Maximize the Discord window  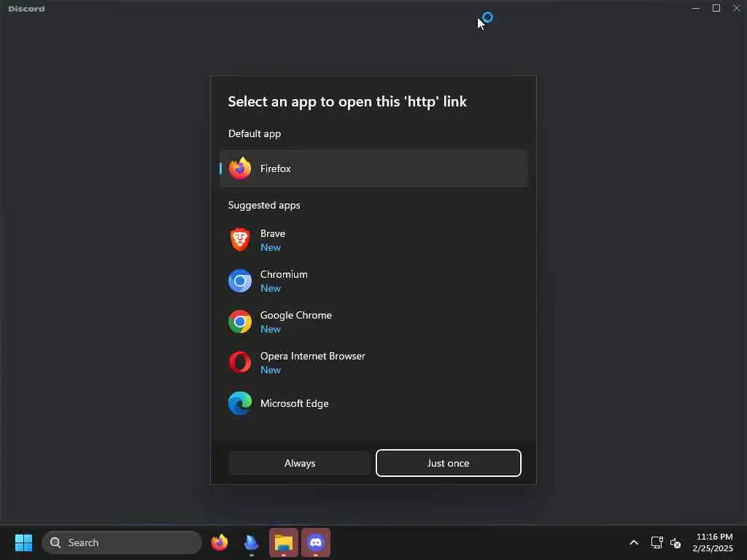point(716,8)
